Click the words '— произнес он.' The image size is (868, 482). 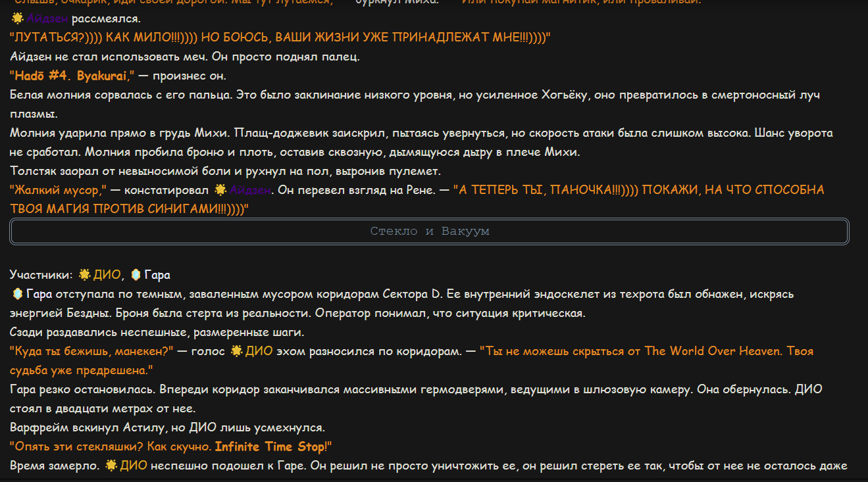coord(182,76)
